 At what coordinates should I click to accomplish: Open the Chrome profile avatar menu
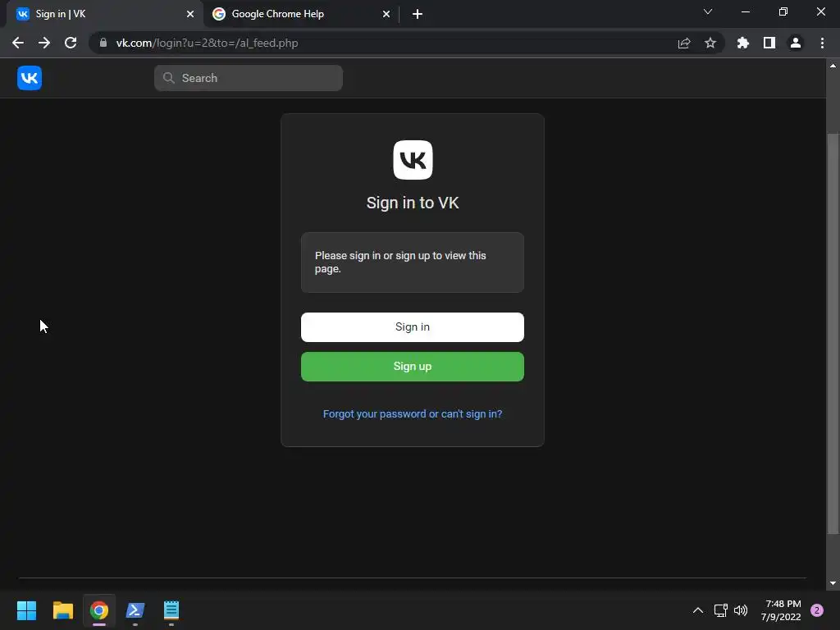[796, 43]
